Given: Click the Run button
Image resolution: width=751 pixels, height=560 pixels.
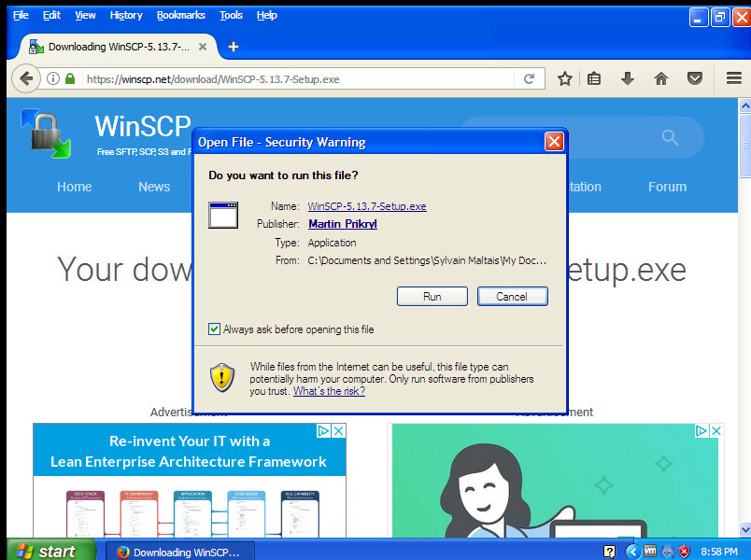Looking at the screenshot, I should [x=432, y=296].
